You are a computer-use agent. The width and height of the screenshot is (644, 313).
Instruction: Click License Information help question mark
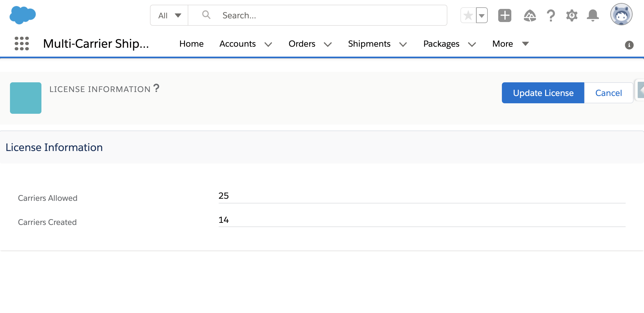[156, 88]
